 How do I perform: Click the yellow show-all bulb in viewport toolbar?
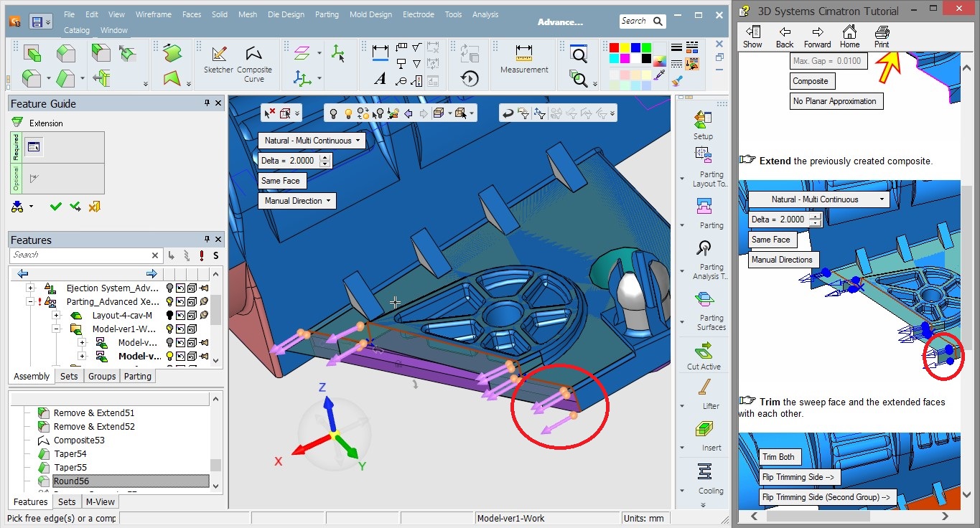pyautogui.click(x=349, y=113)
